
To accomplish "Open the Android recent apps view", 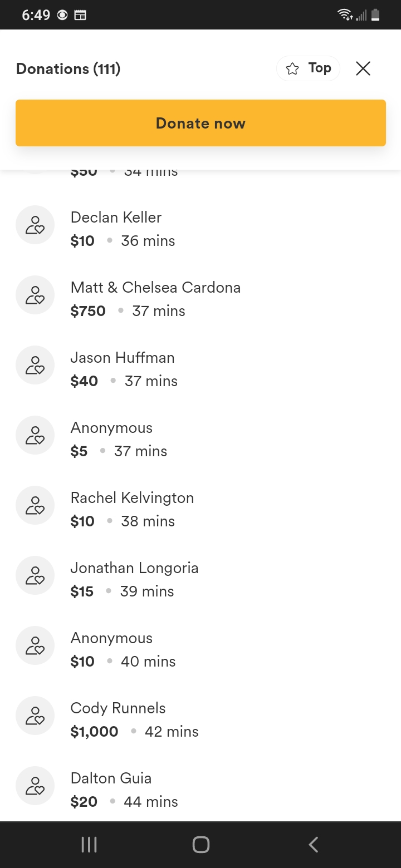I will (x=89, y=845).
